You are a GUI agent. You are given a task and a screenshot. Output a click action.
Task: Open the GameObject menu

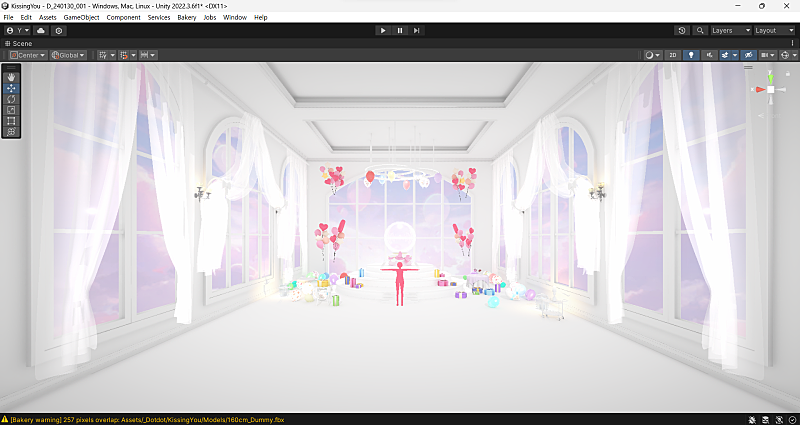[x=81, y=18]
